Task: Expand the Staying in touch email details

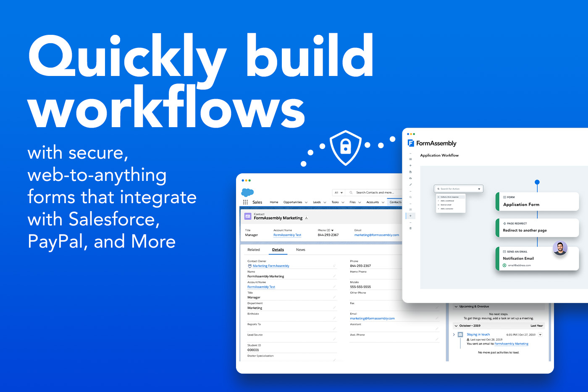Action: click(454, 335)
